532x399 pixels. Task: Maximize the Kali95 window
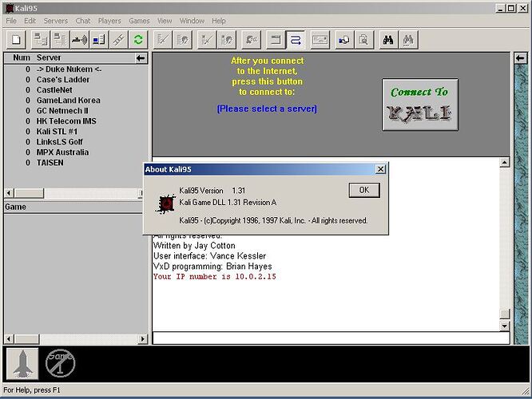[x=511, y=8]
